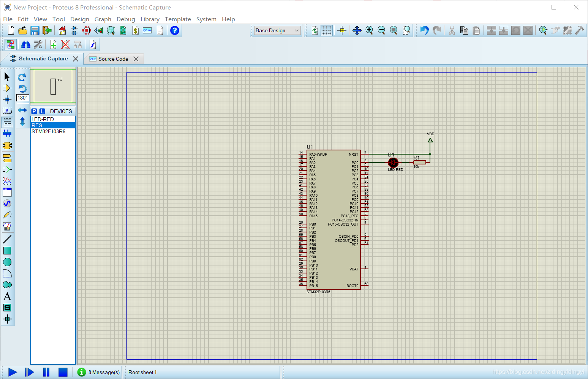Open the Library menu
The image size is (588, 379).
[150, 19]
